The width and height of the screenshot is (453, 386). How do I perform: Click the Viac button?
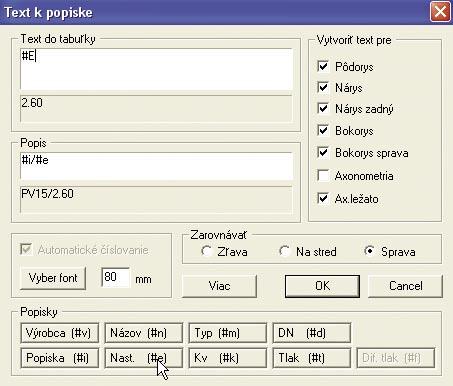click(219, 286)
